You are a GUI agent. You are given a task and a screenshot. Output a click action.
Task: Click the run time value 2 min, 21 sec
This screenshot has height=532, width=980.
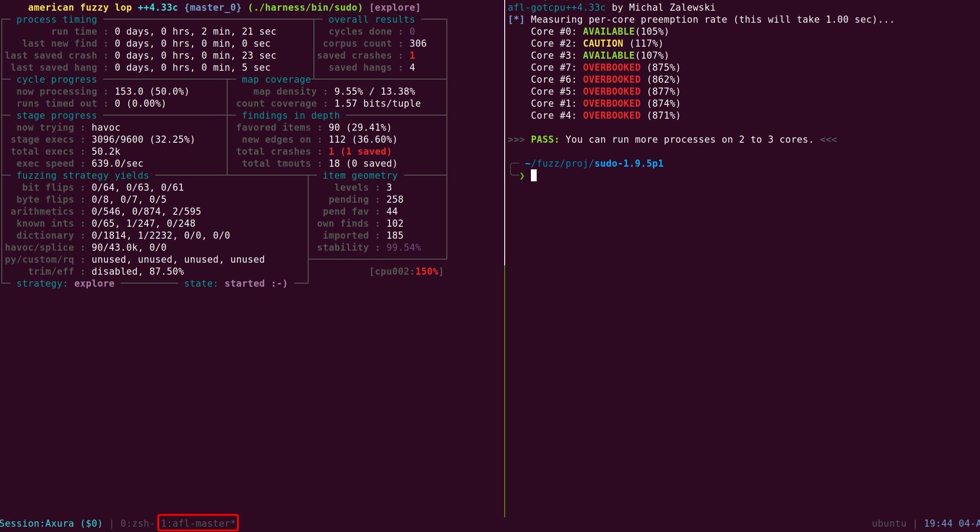coord(195,31)
